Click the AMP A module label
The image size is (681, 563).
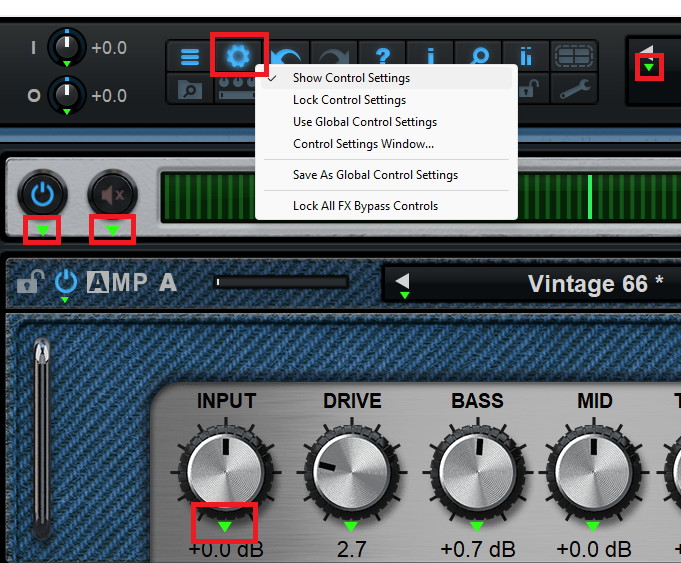(132, 282)
